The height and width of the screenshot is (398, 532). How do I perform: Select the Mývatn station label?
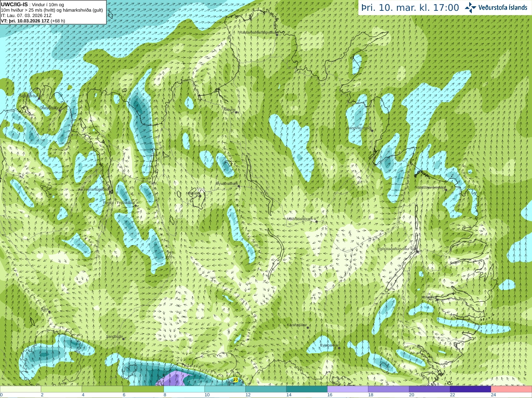click(193, 193)
